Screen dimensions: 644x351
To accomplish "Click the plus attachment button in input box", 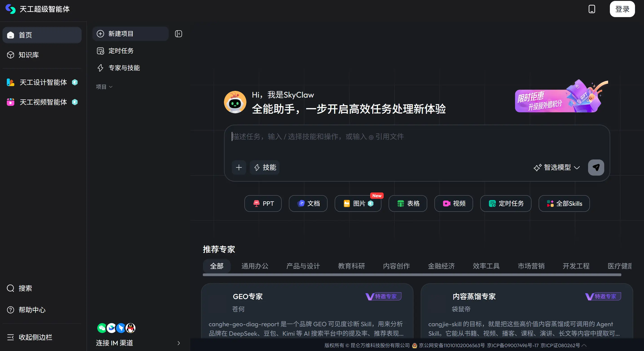I will (239, 167).
